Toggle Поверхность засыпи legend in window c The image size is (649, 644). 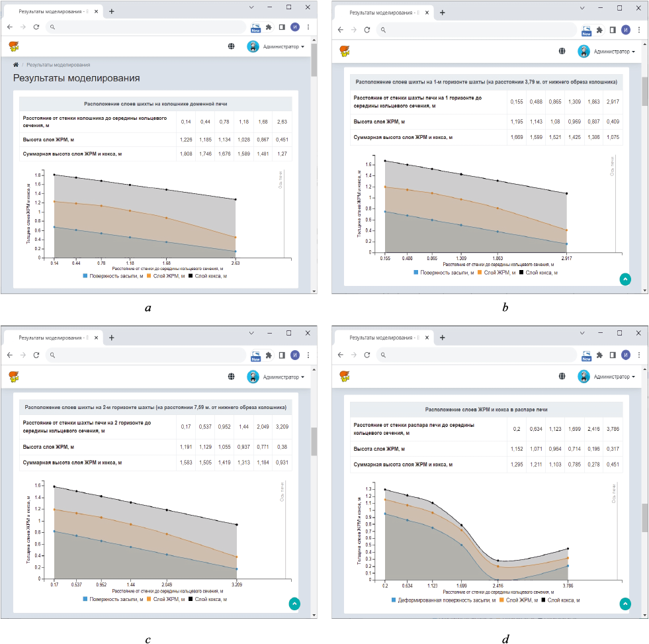113,599
